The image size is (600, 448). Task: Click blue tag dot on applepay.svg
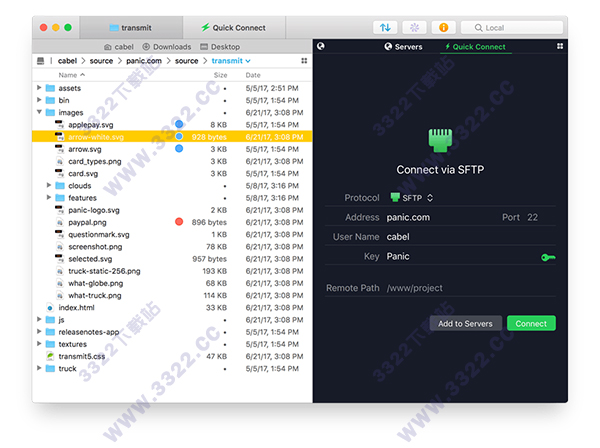click(x=179, y=124)
